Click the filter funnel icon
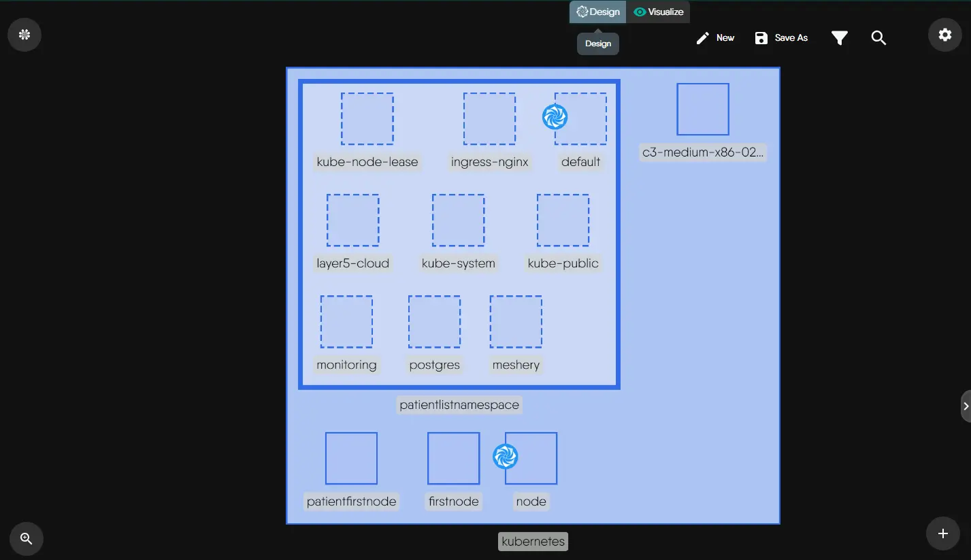Image resolution: width=971 pixels, height=560 pixels. tap(839, 38)
